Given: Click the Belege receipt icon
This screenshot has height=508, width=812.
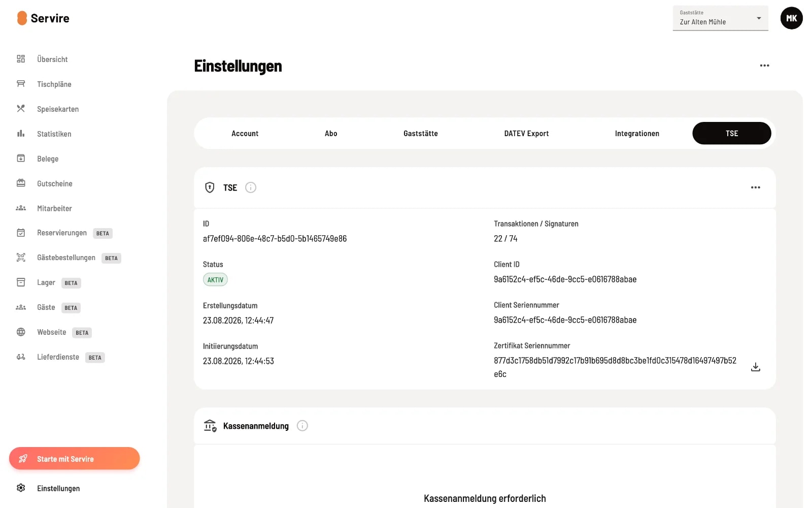Looking at the screenshot, I should click(21, 158).
